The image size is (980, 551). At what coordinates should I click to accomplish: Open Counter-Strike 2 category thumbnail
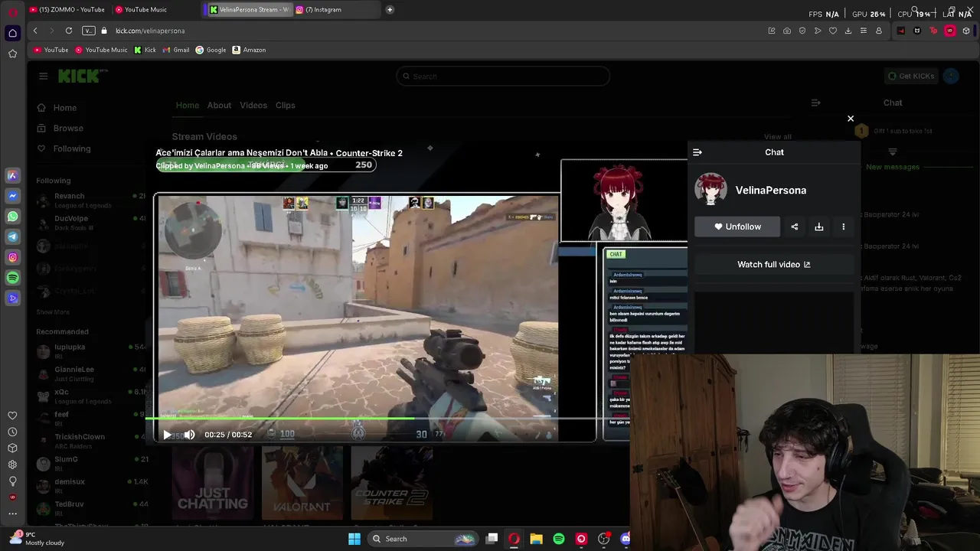(x=391, y=483)
